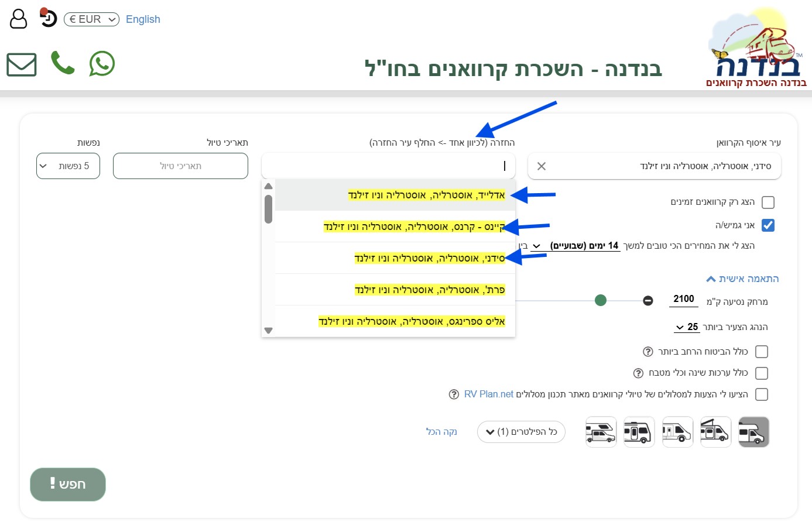Open 'כל הפילטרים (1)' filters dropdown
Screen dimensions: 812x522
pos(521,432)
